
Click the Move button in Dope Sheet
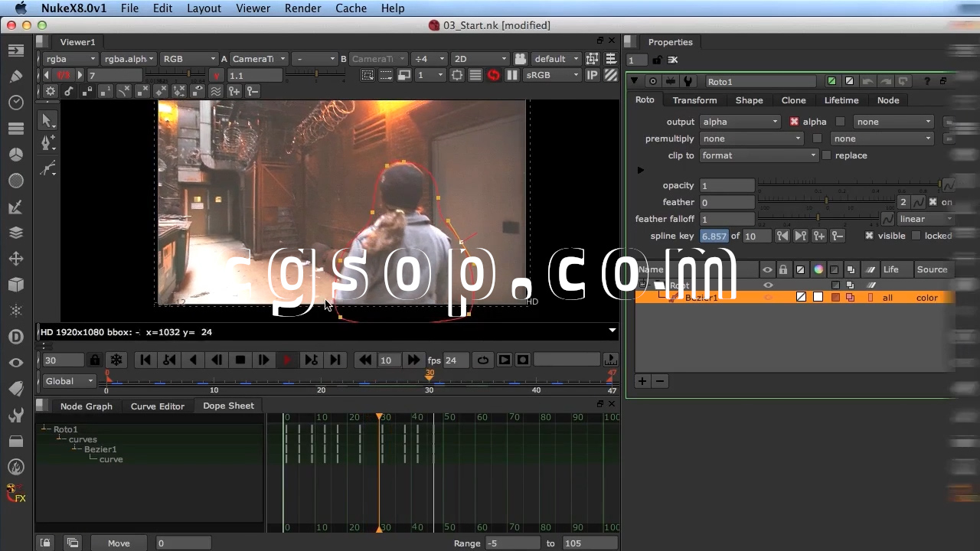[119, 543]
